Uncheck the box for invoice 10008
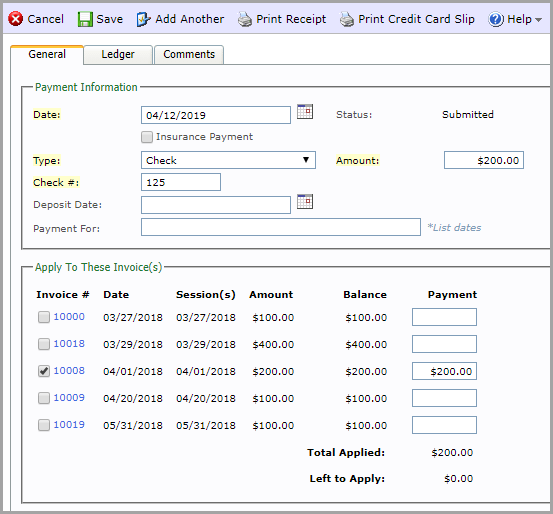 coord(44,371)
